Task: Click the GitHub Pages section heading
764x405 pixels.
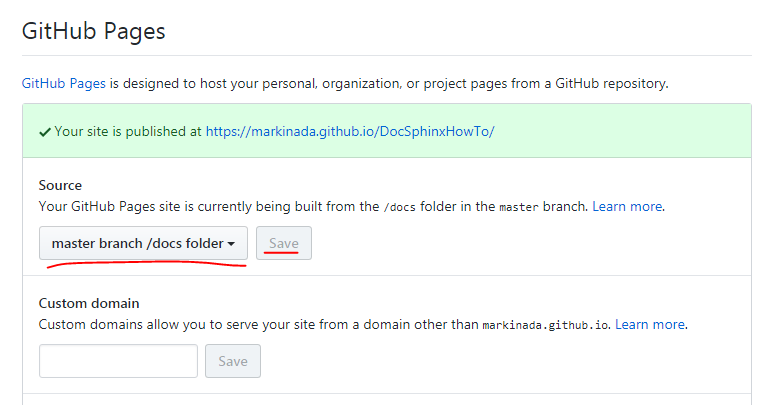Action: coord(94,31)
